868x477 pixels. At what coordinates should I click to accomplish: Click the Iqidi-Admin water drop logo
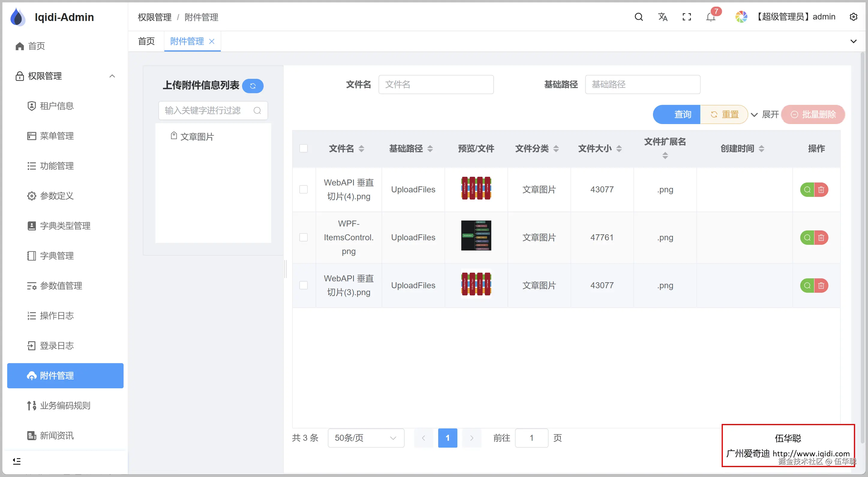click(x=18, y=17)
